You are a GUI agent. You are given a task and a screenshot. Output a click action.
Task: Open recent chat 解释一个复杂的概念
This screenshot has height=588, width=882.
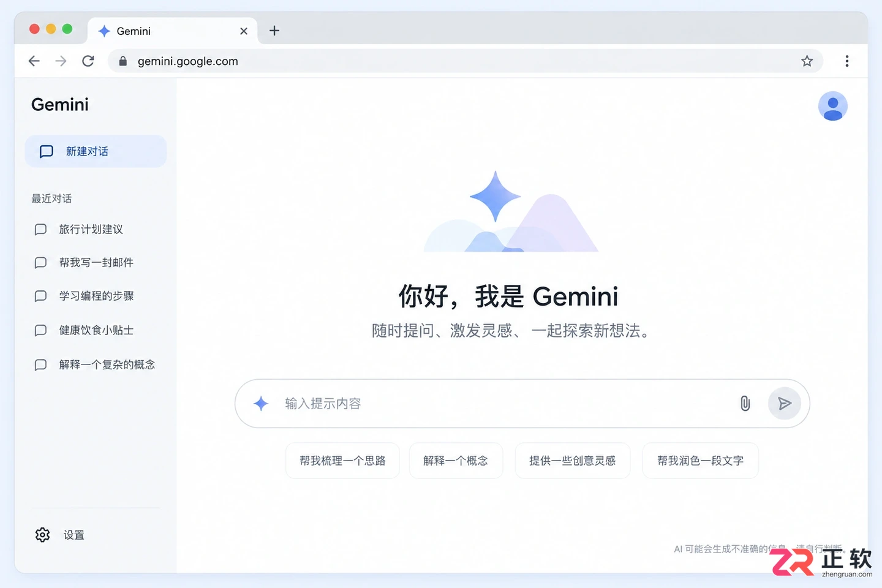click(x=107, y=364)
